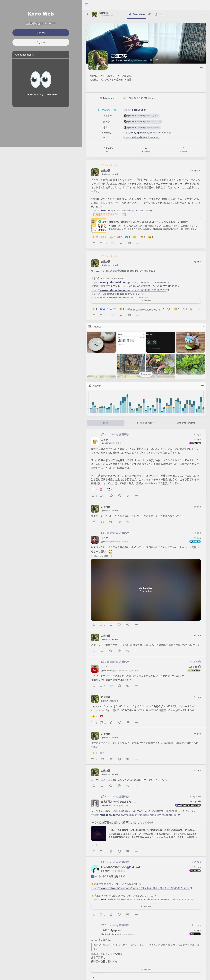Open the note.com link preview card

(x=146, y=226)
